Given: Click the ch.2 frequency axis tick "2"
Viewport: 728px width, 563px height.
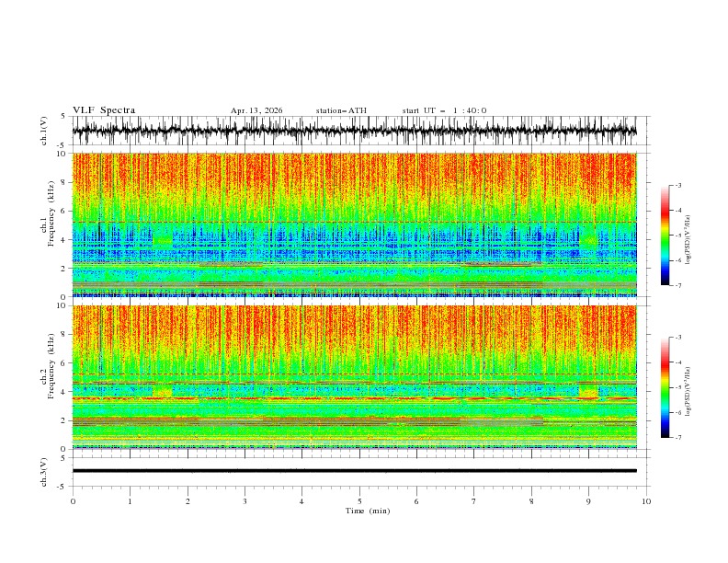Looking at the screenshot, I should pos(65,420).
